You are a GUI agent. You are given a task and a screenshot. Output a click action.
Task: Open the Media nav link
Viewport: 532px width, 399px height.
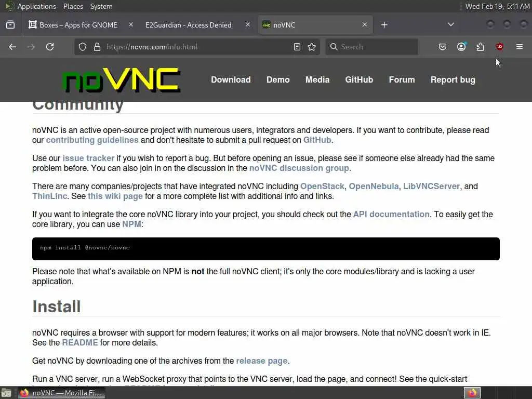click(317, 79)
